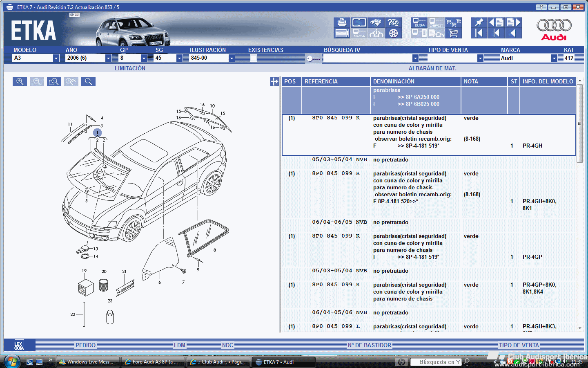Screen dimensions: 588x368
Task: Click the printer icon in the ETKA toolbar
Action: 342,22
